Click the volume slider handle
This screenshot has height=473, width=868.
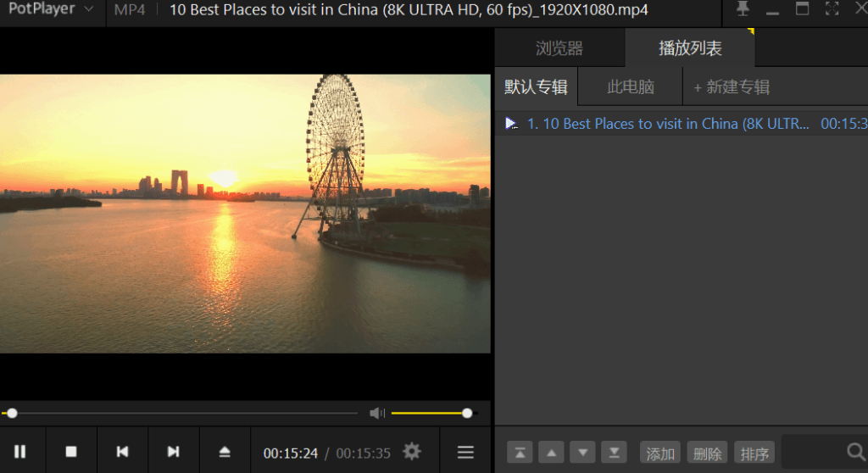[x=467, y=413]
